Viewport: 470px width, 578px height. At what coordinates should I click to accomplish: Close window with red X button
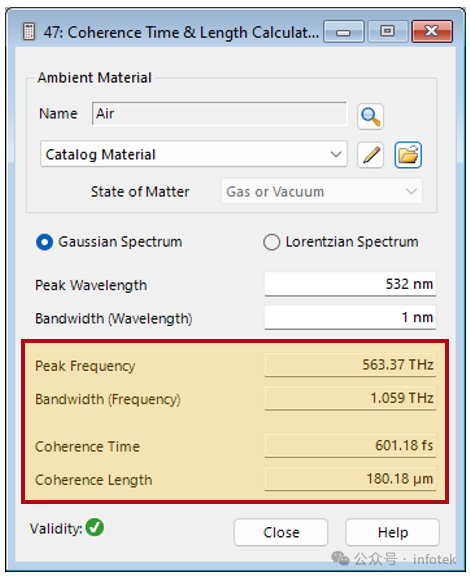432,32
